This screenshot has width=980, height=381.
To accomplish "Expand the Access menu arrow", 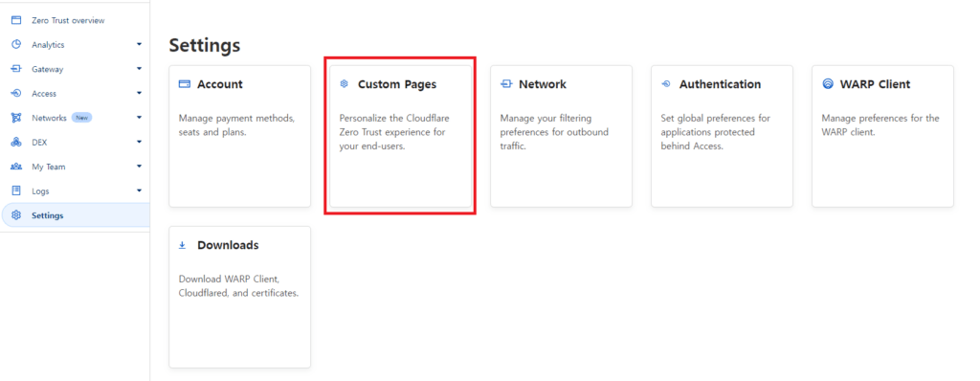I will point(139,93).
